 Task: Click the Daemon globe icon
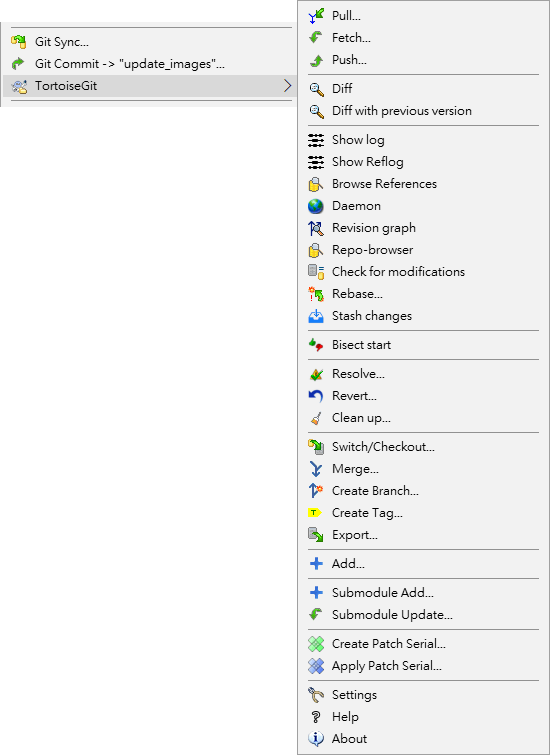click(x=316, y=206)
